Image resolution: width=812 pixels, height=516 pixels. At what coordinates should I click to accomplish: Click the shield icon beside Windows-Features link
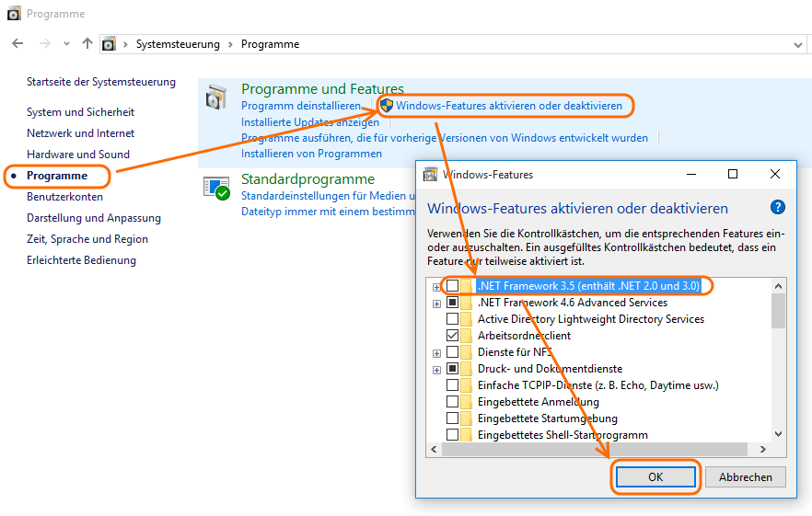pyautogui.click(x=387, y=106)
